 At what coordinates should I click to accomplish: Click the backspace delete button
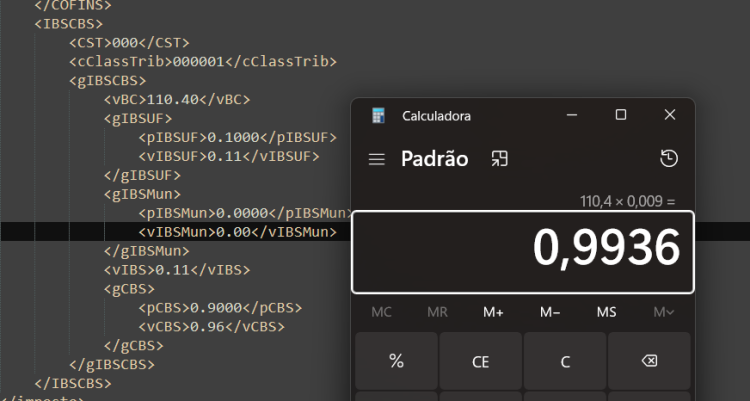click(x=649, y=361)
